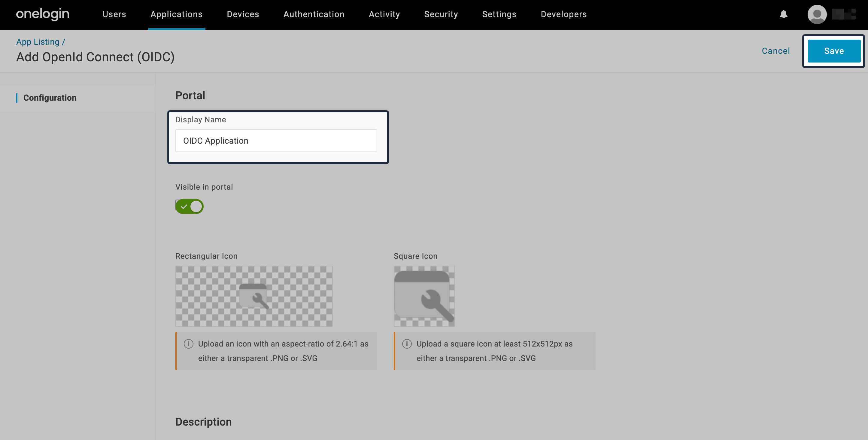This screenshot has width=868, height=440.
Task: Open the notifications bell
Action: click(x=783, y=14)
